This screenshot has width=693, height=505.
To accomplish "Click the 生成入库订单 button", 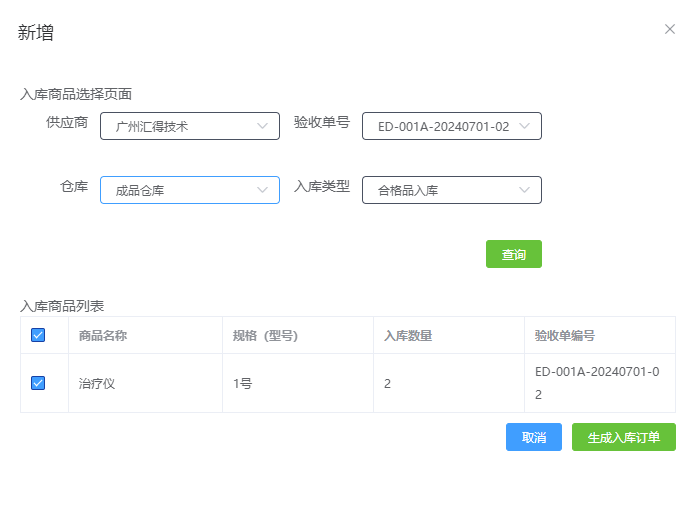I will point(623,437).
